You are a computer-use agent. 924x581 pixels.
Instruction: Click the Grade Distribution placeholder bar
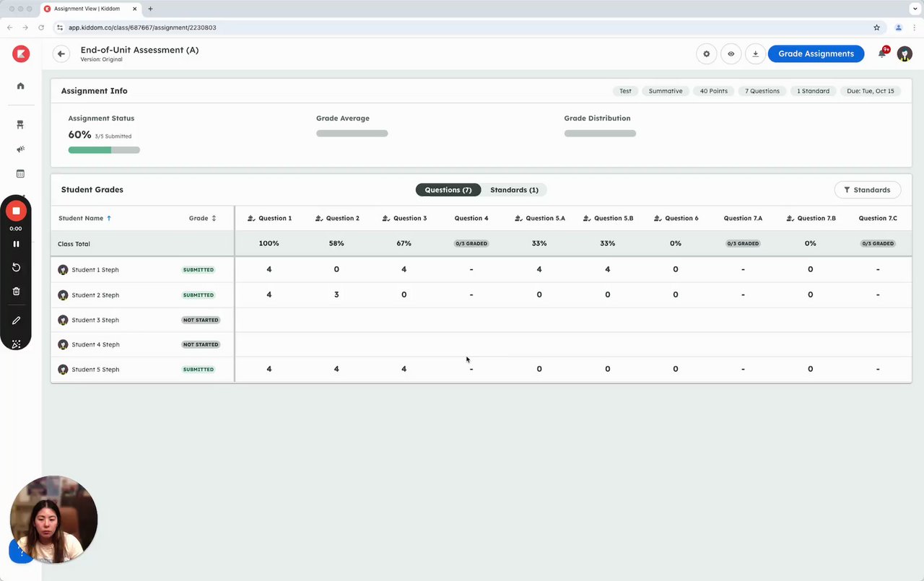600,134
